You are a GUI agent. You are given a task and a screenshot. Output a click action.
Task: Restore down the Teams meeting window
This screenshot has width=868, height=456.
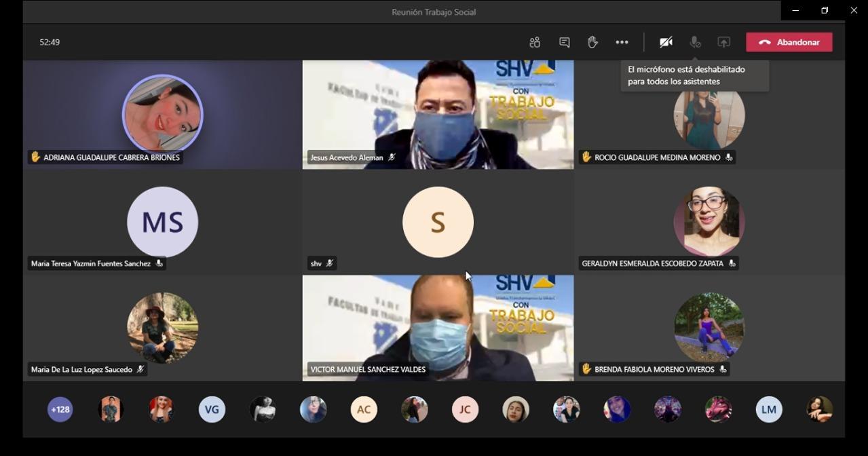tap(825, 10)
